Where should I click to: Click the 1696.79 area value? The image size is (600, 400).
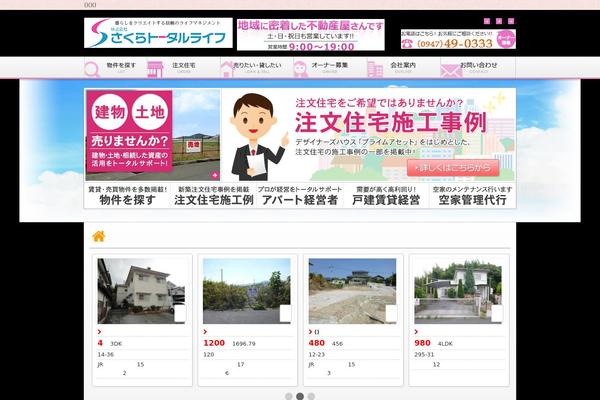pos(244,344)
